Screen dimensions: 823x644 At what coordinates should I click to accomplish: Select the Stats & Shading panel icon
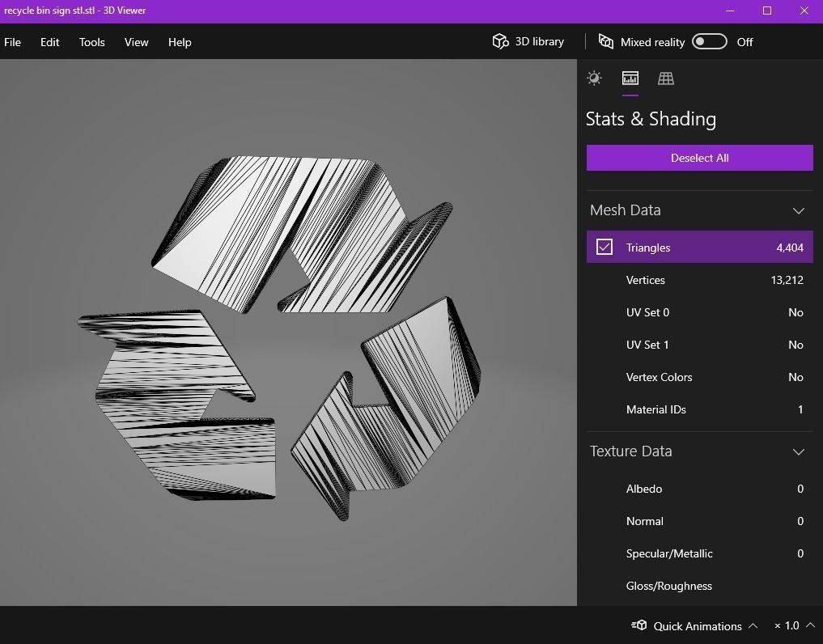click(630, 78)
